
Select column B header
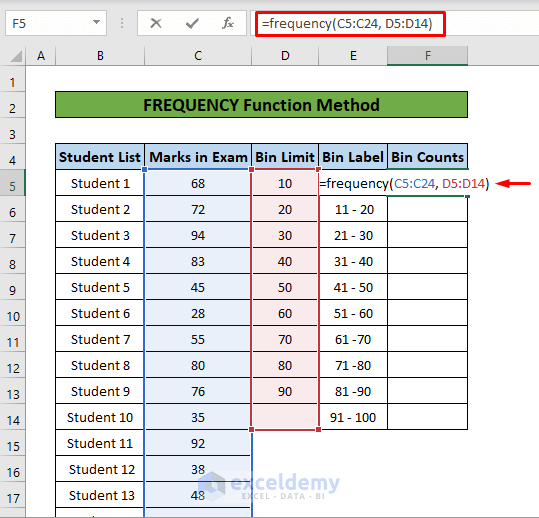click(100, 56)
